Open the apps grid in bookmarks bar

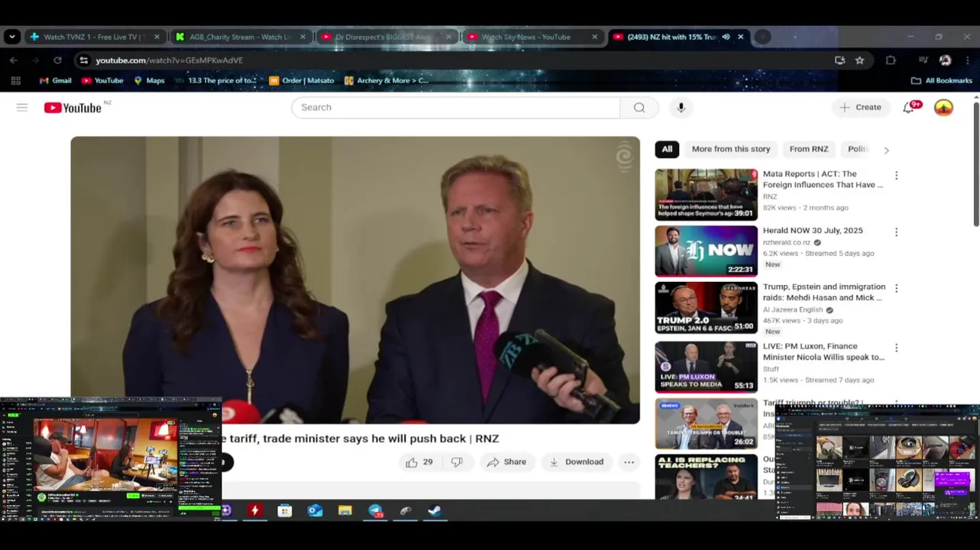click(15, 80)
